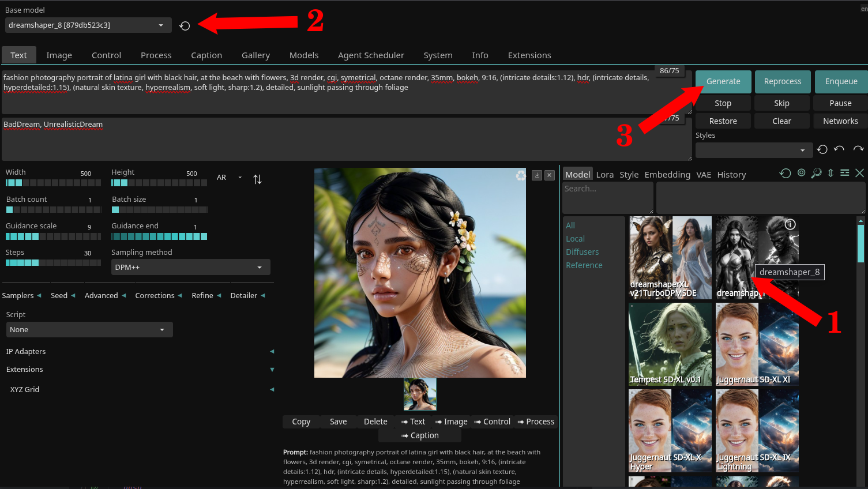Open the Lora tab in the networks panel
This screenshot has width=868, height=489.
605,174
